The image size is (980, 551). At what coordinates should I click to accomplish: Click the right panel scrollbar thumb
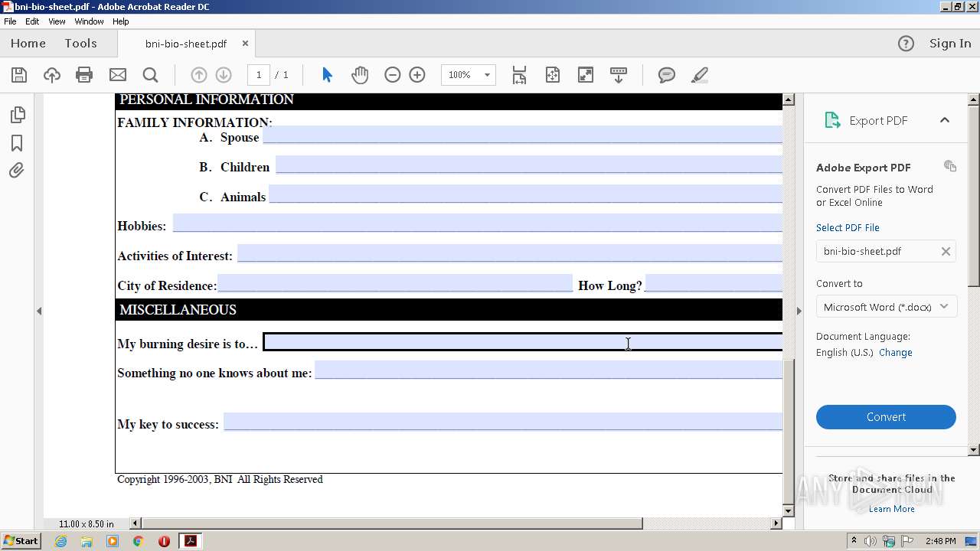(974, 195)
